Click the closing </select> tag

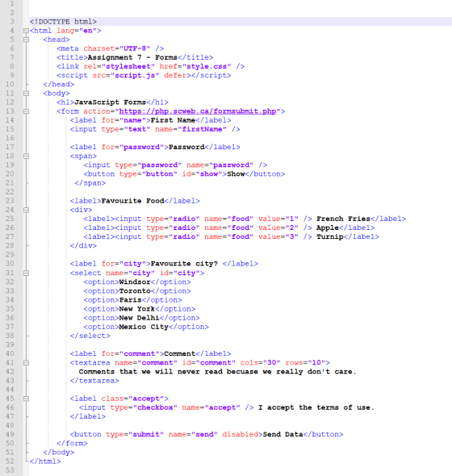(x=90, y=336)
